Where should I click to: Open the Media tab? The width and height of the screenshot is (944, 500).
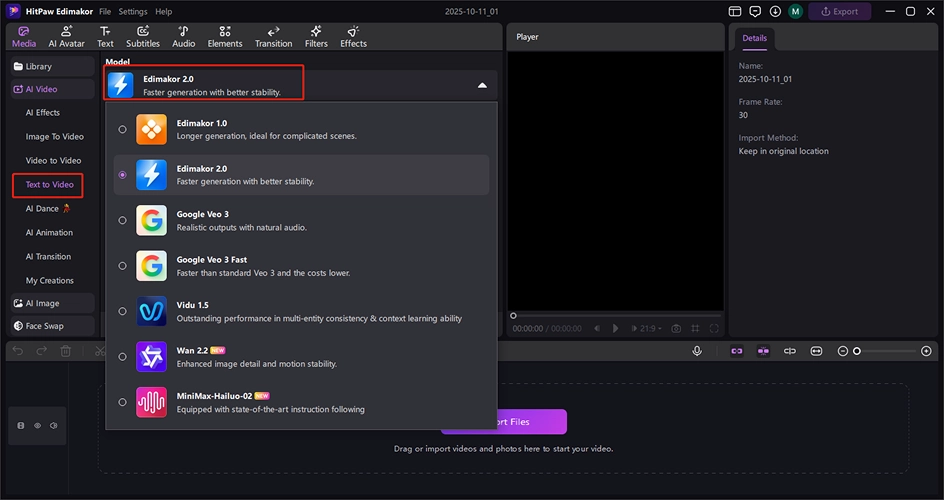[23, 37]
